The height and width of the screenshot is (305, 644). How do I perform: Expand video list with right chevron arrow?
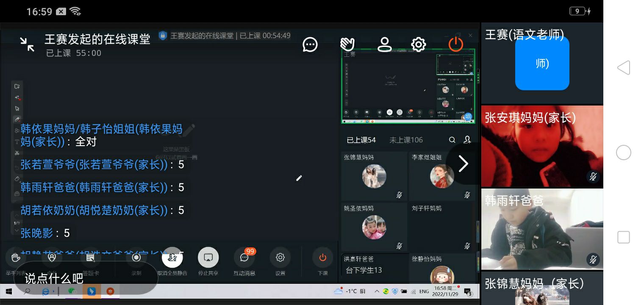[463, 164]
